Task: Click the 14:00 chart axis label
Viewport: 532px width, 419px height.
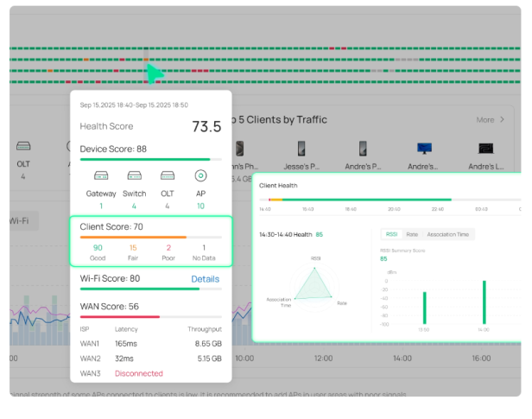Action: pyautogui.click(x=402, y=359)
